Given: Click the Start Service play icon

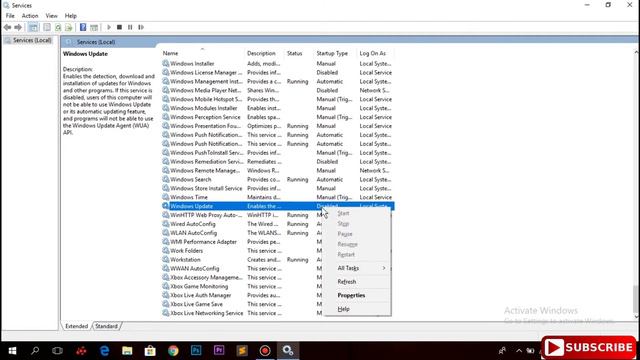Looking at the screenshot, I should 109,27.
